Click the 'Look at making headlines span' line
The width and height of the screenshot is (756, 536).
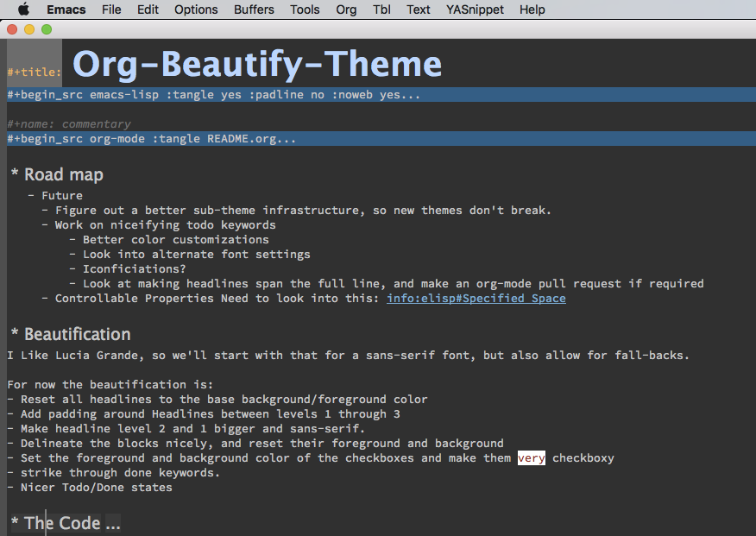[393, 283]
